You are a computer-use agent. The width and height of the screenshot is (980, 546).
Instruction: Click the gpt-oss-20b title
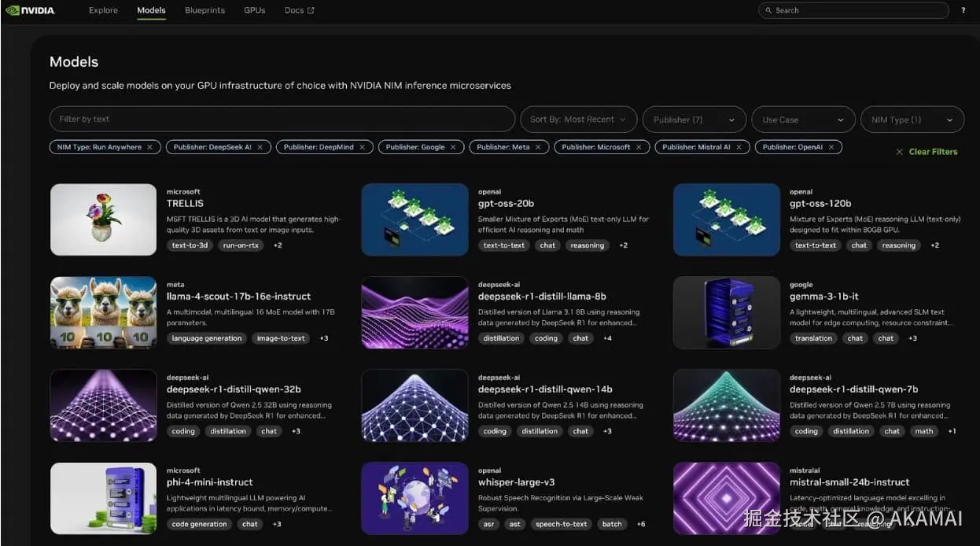point(506,204)
